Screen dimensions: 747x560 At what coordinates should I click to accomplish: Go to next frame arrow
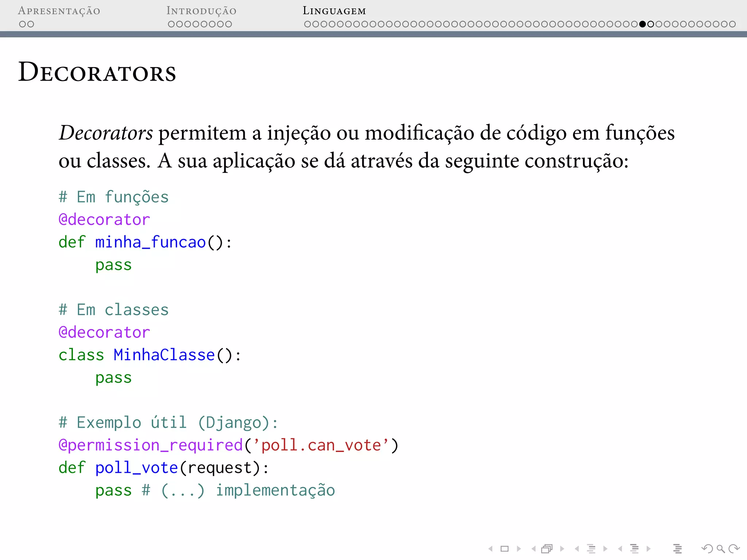click(x=562, y=548)
